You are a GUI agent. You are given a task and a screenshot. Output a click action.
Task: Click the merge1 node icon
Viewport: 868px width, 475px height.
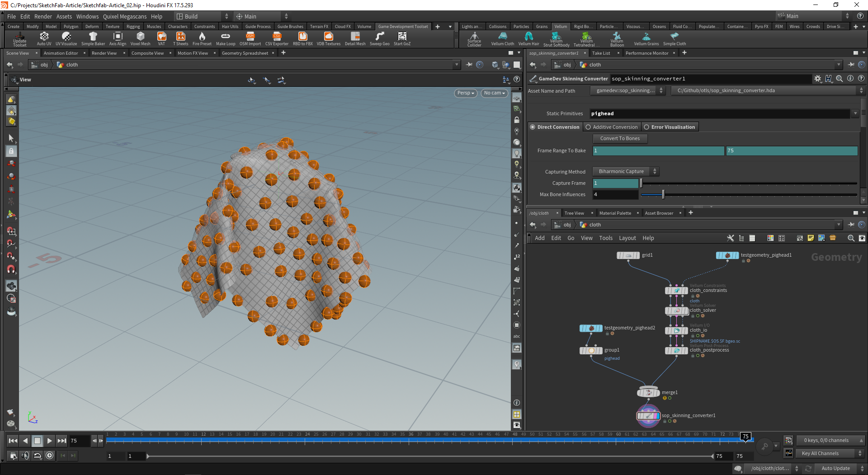point(648,393)
